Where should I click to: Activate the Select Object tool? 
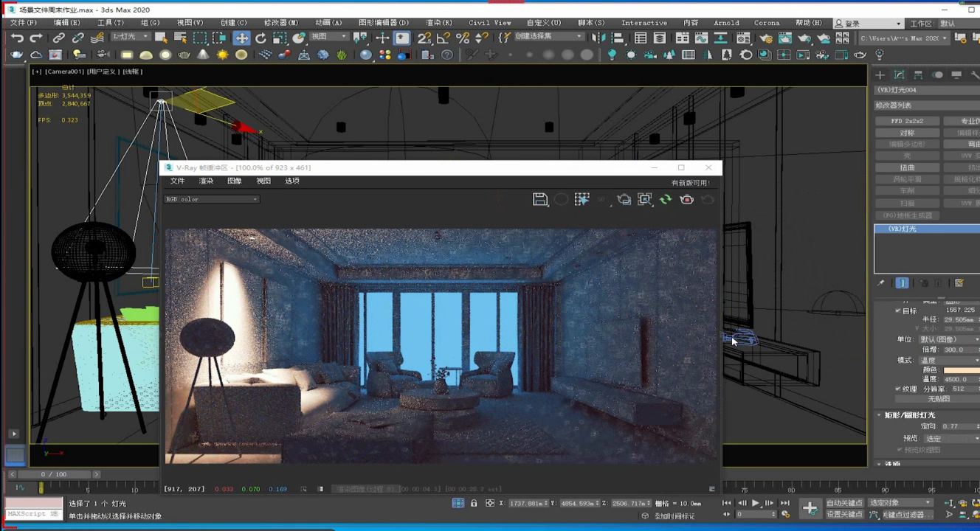161,38
